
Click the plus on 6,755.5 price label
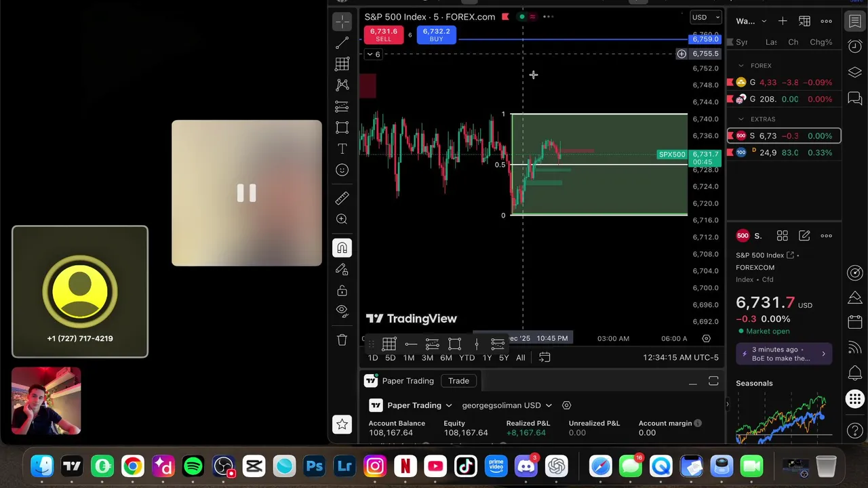[682, 54]
